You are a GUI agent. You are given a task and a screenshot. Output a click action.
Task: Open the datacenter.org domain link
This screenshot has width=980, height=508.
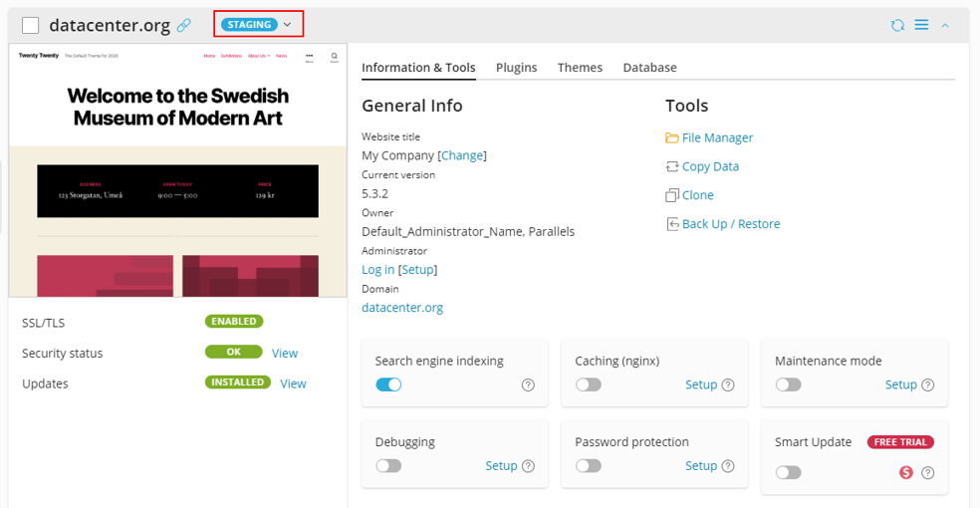pyautogui.click(x=402, y=308)
